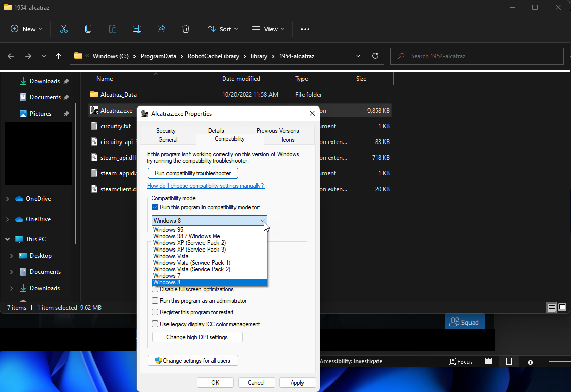This screenshot has width=571, height=392.
Task: Click Cancel in Properties dialog
Action: point(256,382)
